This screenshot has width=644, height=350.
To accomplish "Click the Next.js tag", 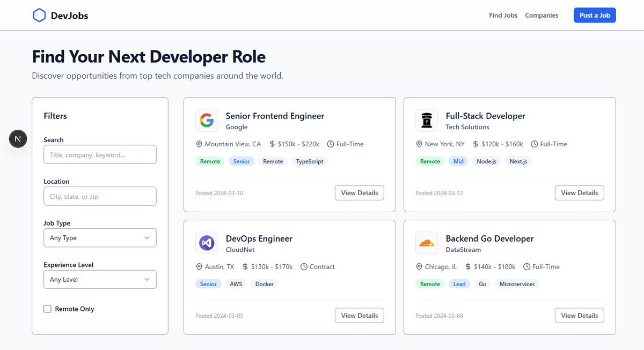I will click(x=518, y=161).
